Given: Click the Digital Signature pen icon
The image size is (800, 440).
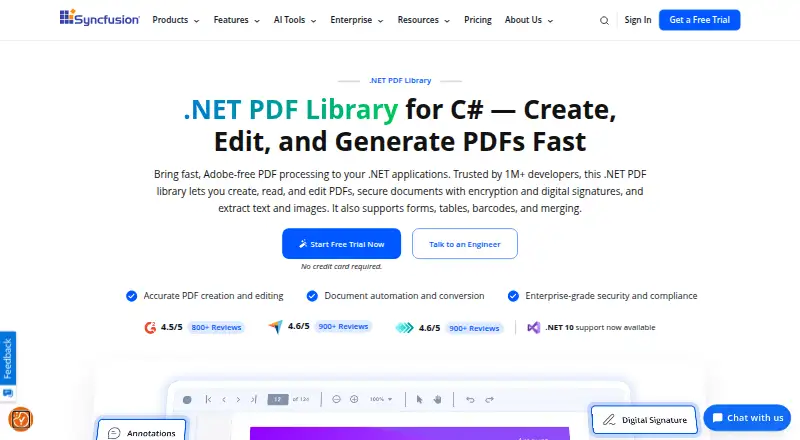Looking at the screenshot, I should (x=609, y=420).
